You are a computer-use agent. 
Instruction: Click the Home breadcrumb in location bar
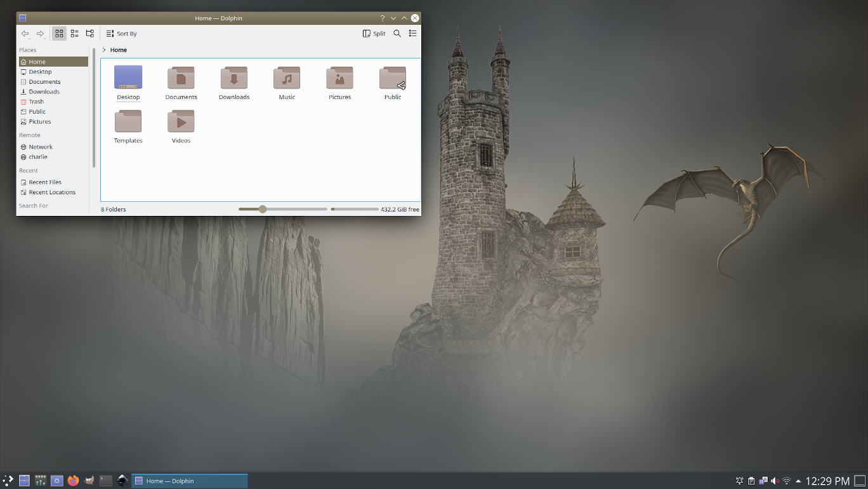tap(119, 50)
